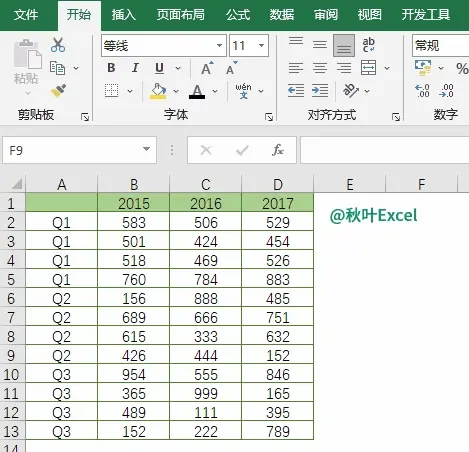The height and width of the screenshot is (452, 469).
Task: Click the cell borders icon
Action: [111, 90]
